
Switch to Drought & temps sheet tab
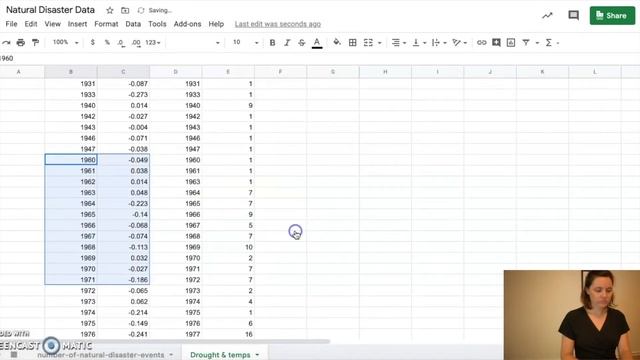click(x=220, y=355)
